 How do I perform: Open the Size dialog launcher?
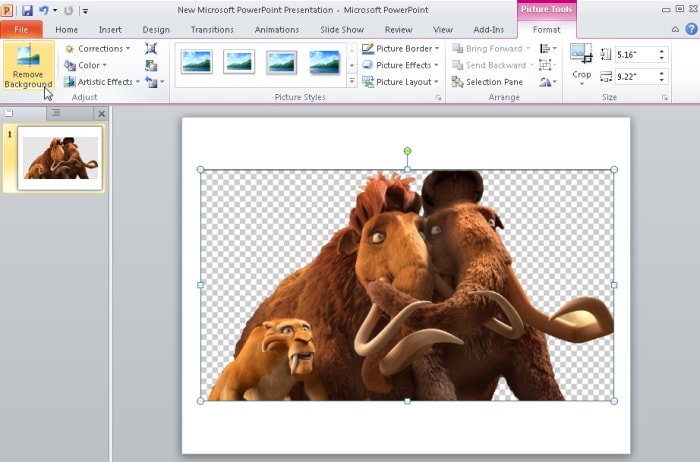click(665, 97)
